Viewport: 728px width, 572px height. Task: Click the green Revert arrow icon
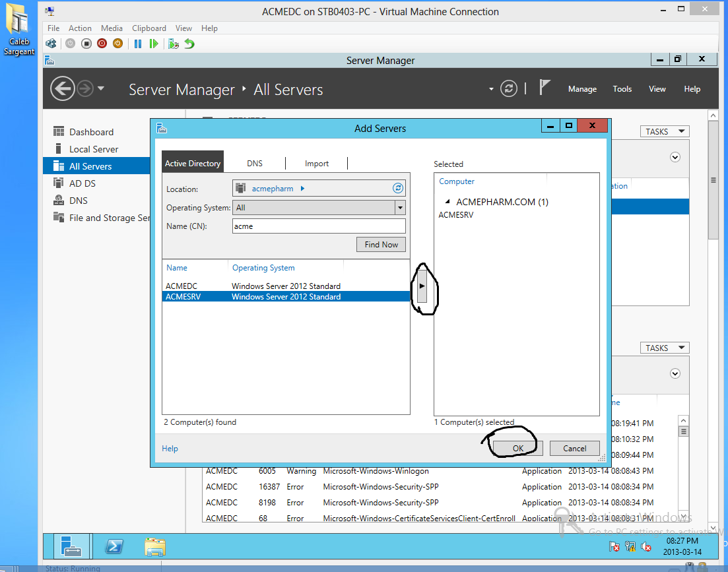coord(189,44)
